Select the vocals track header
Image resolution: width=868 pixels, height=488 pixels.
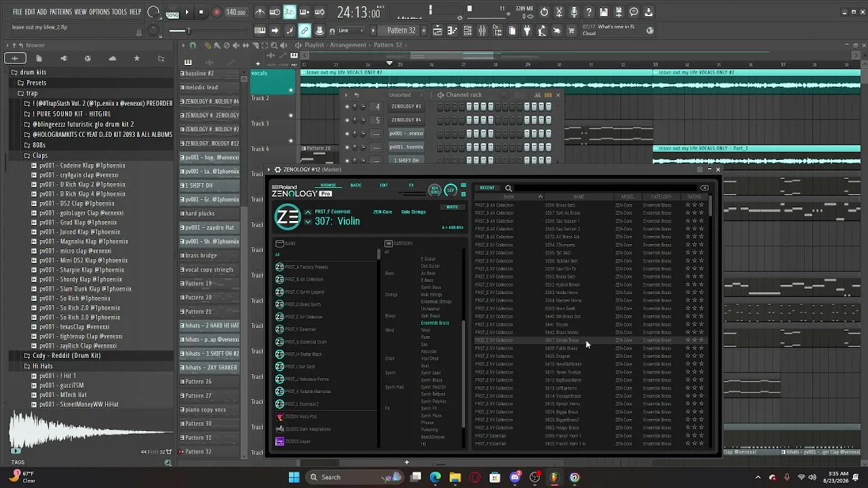[x=272, y=82]
